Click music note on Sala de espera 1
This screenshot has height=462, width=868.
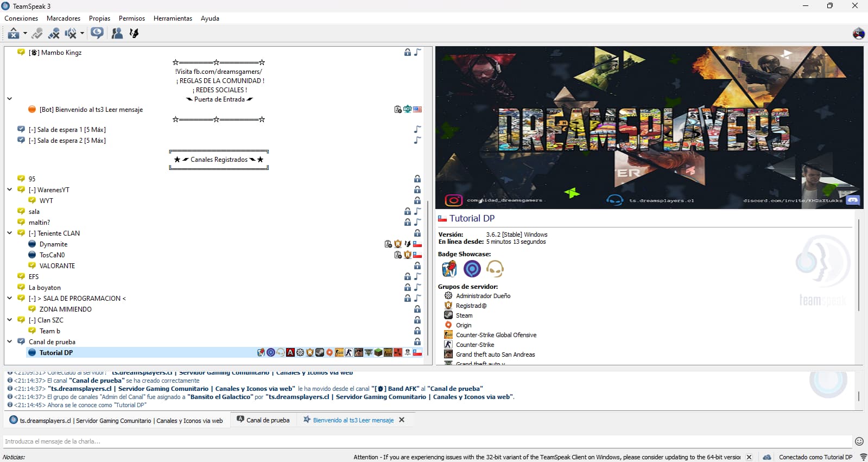click(417, 130)
